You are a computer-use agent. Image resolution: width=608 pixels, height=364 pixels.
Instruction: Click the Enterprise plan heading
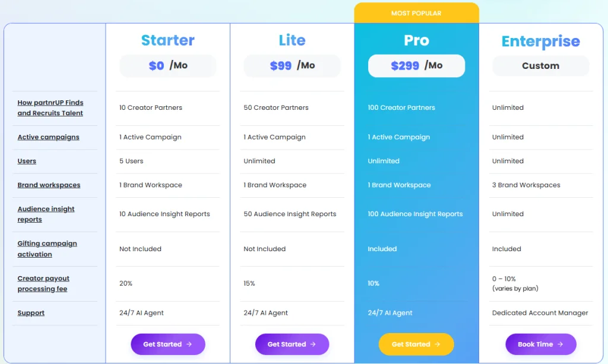click(x=540, y=42)
